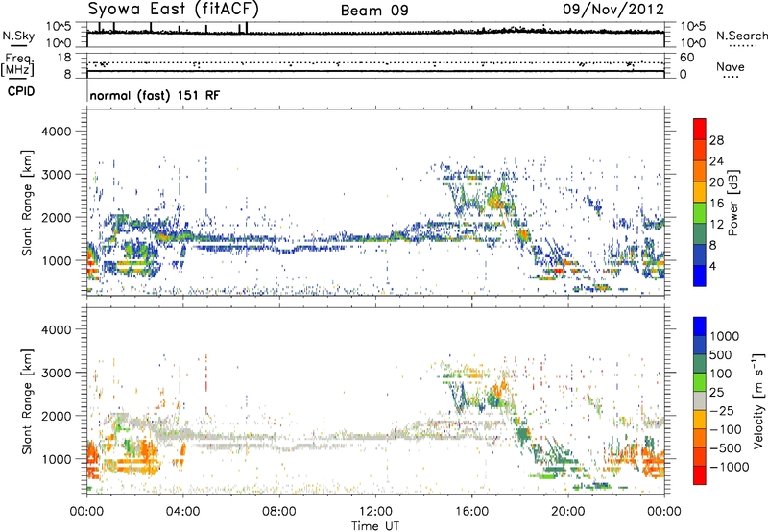The width and height of the screenshot is (768, 532).
Task: Click the '16' tick on Power colorbar
Action: (716, 204)
